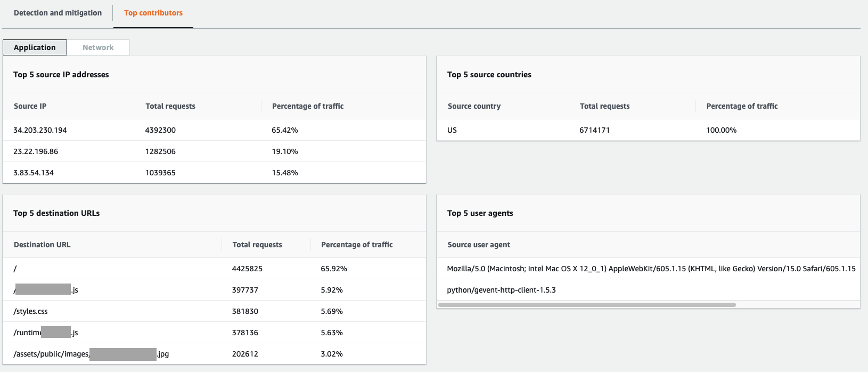Select the Mozilla/5.0 Macintosh user agent row
Viewport: 868px width, 372px height.
651,269
